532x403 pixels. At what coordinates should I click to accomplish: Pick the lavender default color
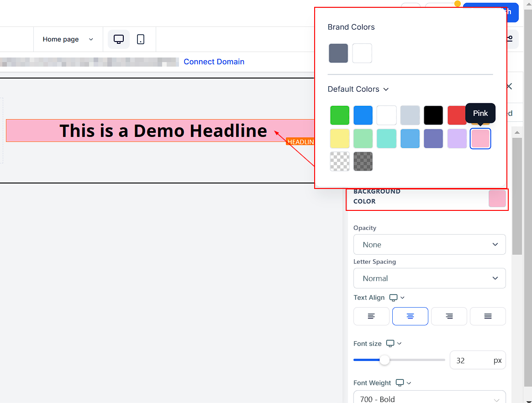tap(457, 138)
